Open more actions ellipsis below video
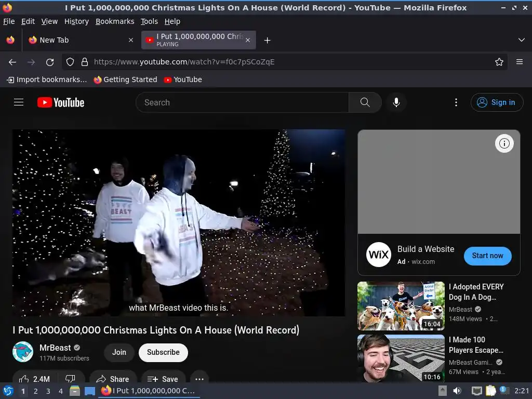This screenshot has width=532, height=399. [199, 379]
